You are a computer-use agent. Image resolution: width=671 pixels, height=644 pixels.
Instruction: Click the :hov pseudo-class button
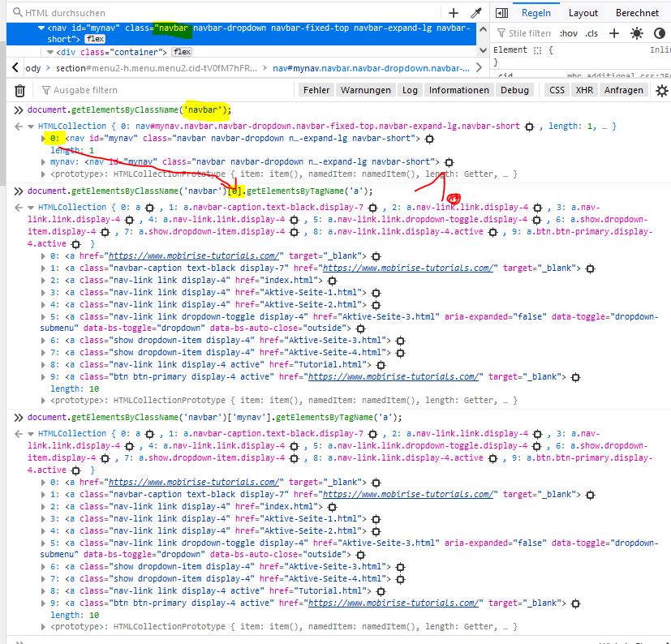click(x=569, y=33)
